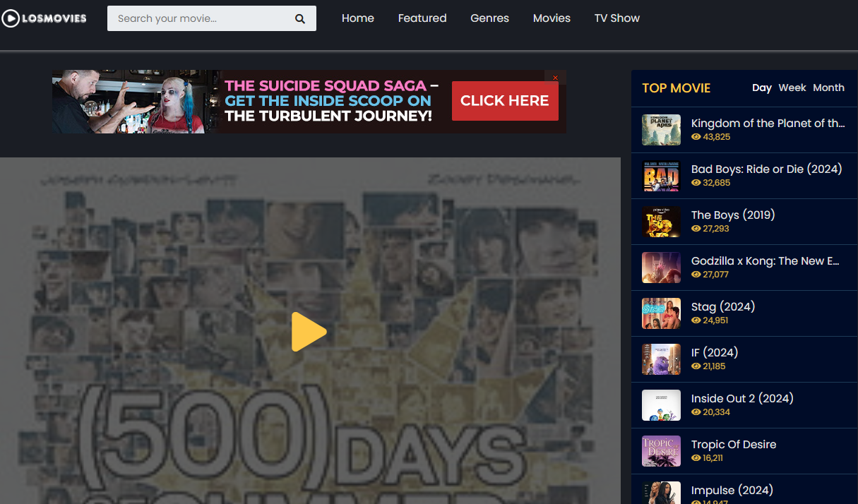
Task: Go to the TV Show section
Action: (x=617, y=18)
